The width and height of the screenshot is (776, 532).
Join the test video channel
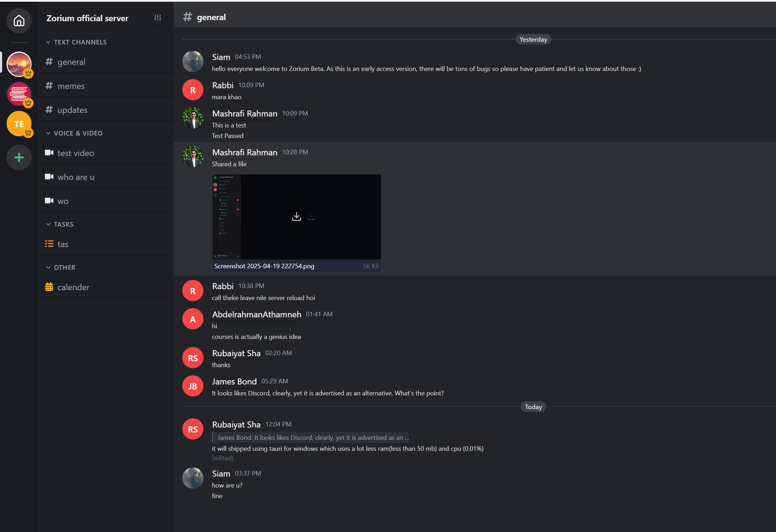75,153
